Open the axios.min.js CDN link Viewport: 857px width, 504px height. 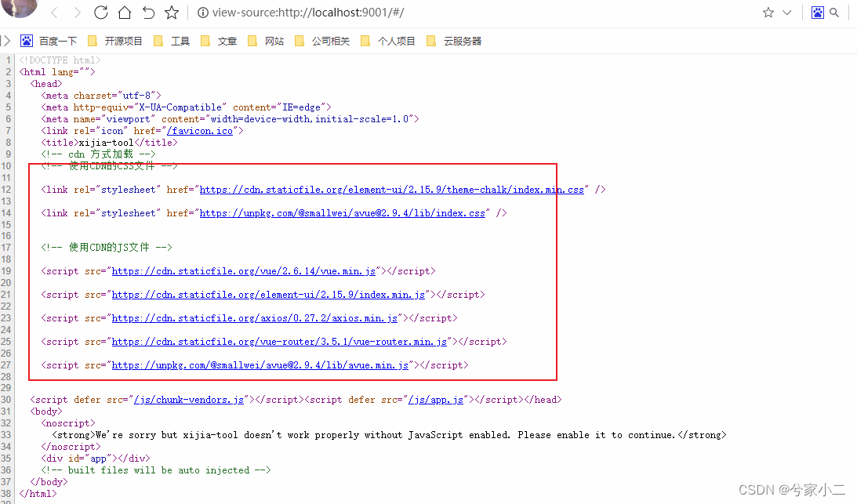click(x=255, y=318)
